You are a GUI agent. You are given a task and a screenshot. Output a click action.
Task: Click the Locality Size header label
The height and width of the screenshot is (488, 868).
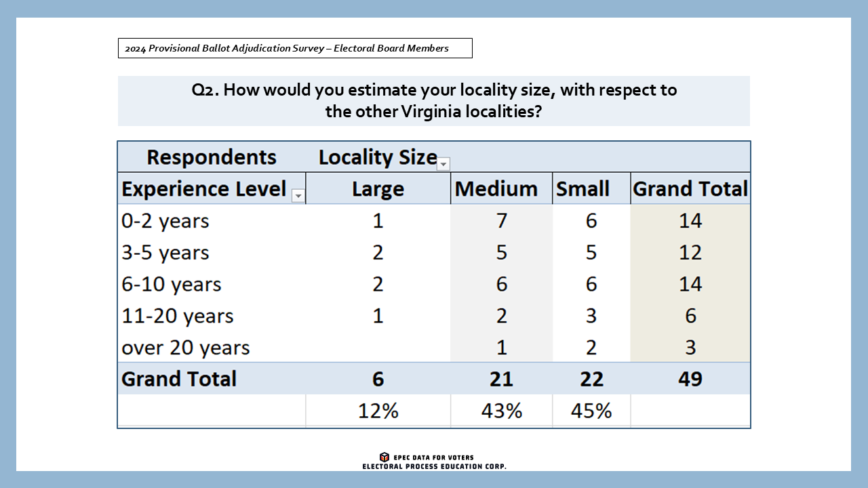click(x=378, y=157)
